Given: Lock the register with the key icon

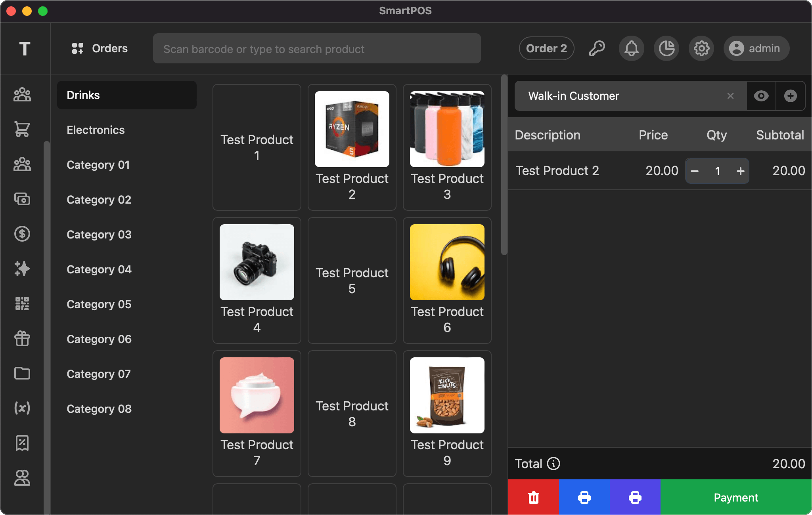Looking at the screenshot, I should [596, 48].
